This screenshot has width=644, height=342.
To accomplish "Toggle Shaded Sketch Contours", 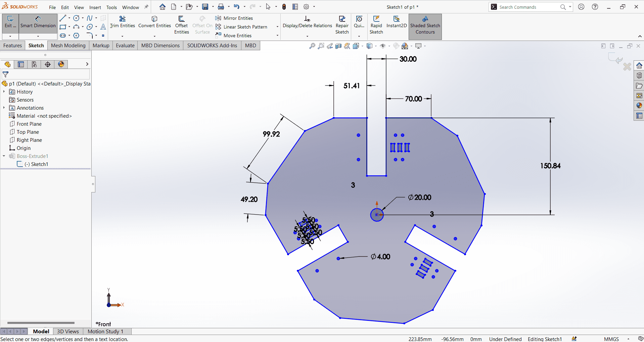I will point(425,26).
